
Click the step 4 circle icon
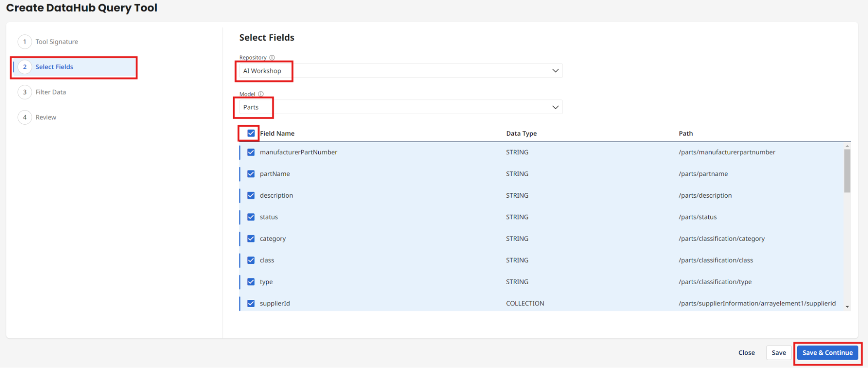coord(25,117)
